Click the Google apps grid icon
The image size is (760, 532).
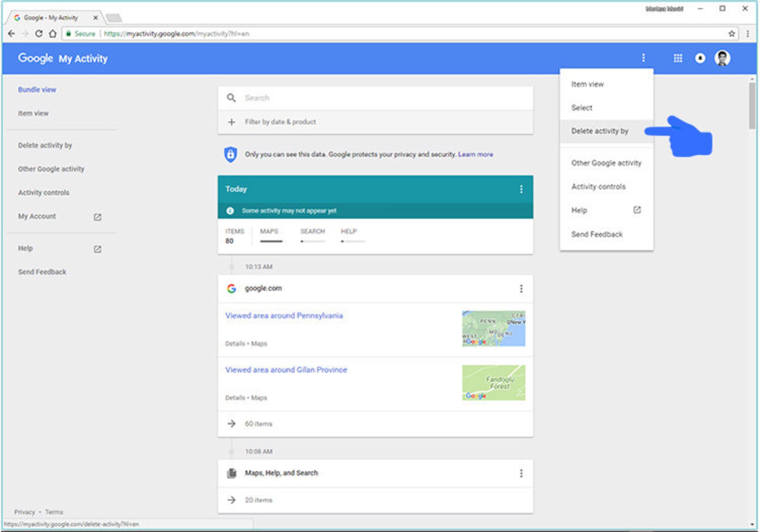point(678,57)
